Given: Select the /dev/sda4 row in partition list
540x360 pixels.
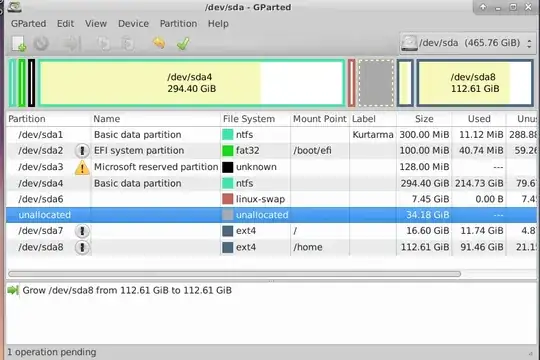Looking at the screenshot, I should tap(271, 183).
